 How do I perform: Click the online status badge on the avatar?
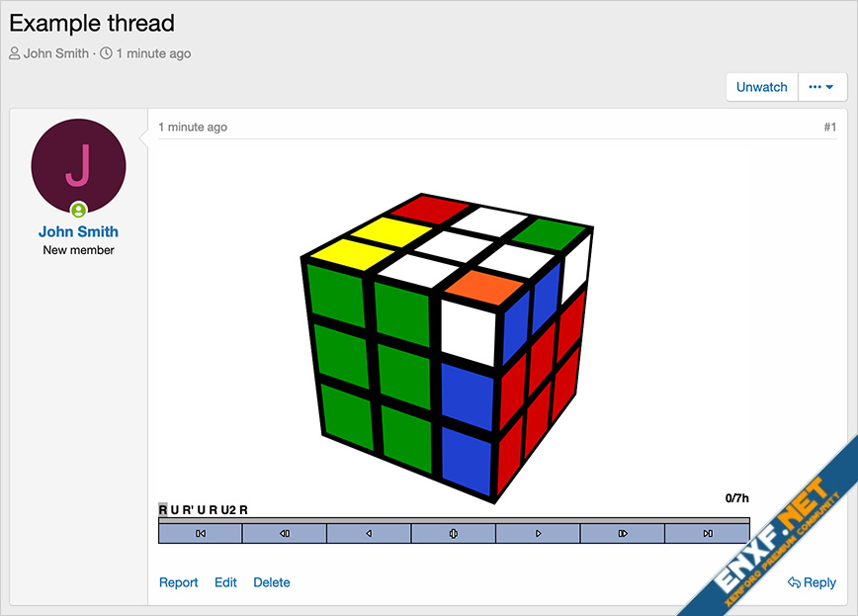(x=79, y=210)
